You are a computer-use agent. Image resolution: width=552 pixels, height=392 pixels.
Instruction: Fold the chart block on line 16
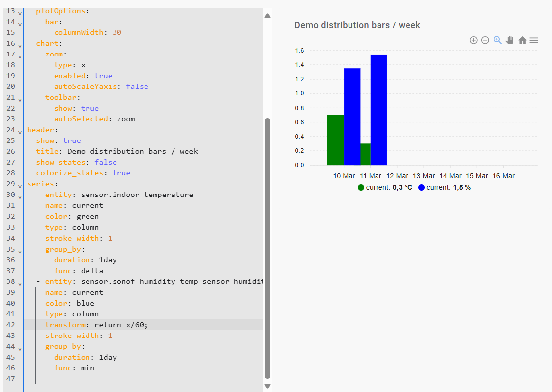click(20, 46)
